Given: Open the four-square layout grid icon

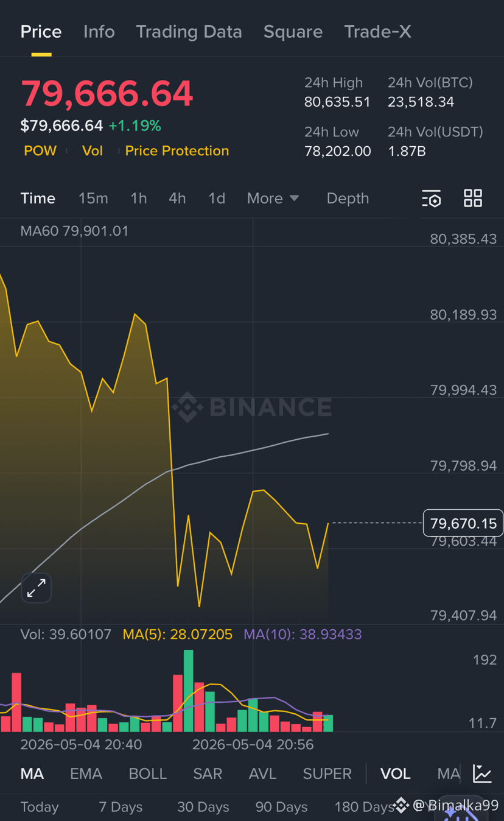Looking at the screenshot, I should pos(473,198).
